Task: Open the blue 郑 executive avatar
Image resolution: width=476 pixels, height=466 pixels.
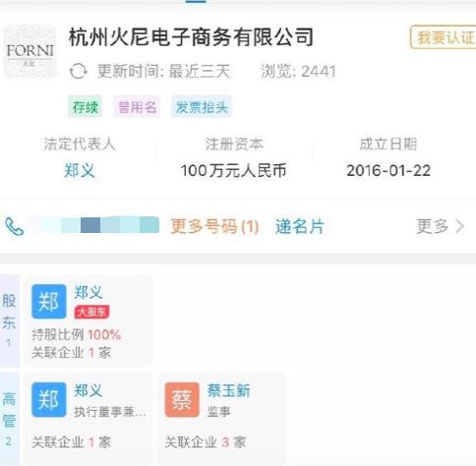Action: pos(49,400)
